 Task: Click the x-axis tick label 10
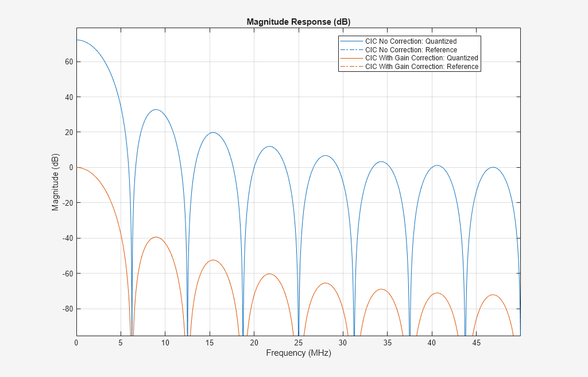pyautogui.click(x=165, y=343)
